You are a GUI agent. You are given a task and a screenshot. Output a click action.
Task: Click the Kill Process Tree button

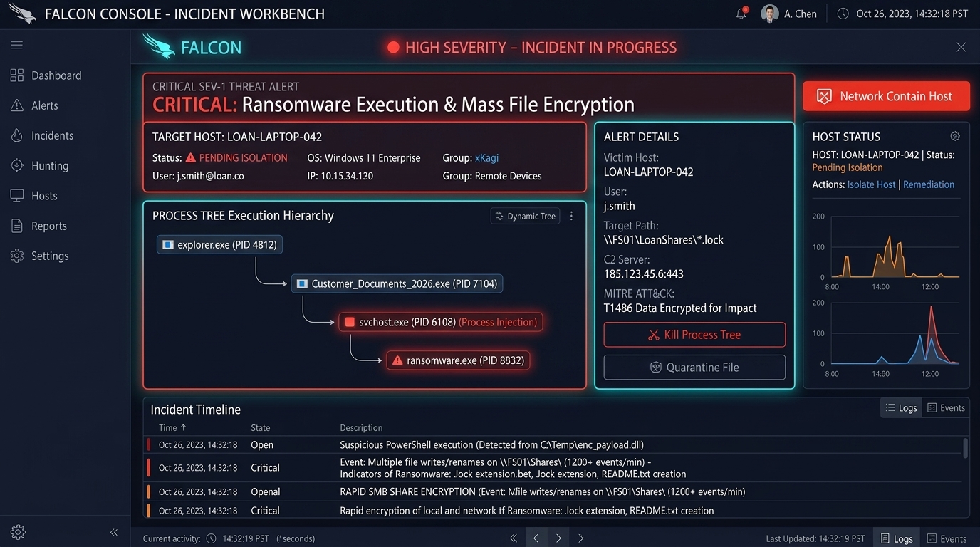tap(694, 335)
